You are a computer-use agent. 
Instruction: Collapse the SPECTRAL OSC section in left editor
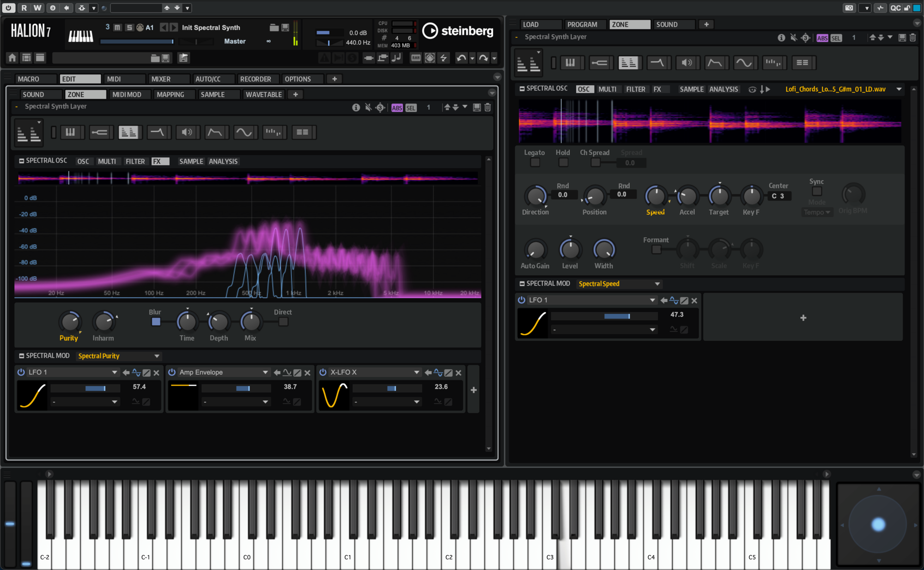(21, 161)
